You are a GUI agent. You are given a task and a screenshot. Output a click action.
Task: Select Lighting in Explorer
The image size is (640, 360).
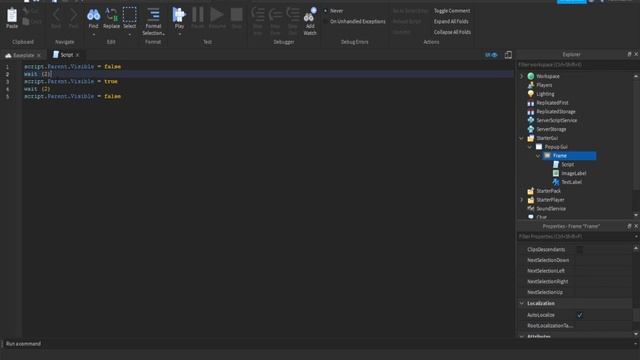[545, 94]
